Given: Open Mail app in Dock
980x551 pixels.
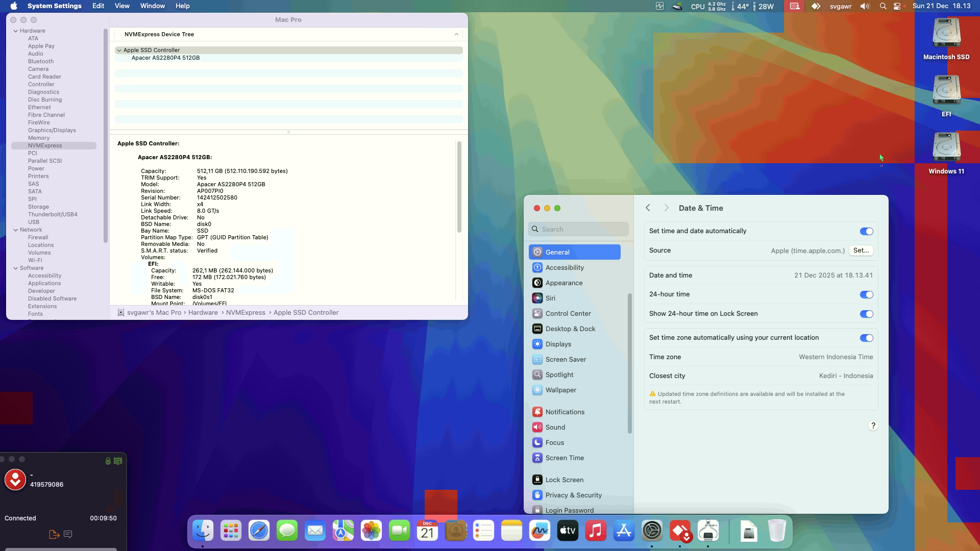Looking at the screenshot, I should 315,531.
